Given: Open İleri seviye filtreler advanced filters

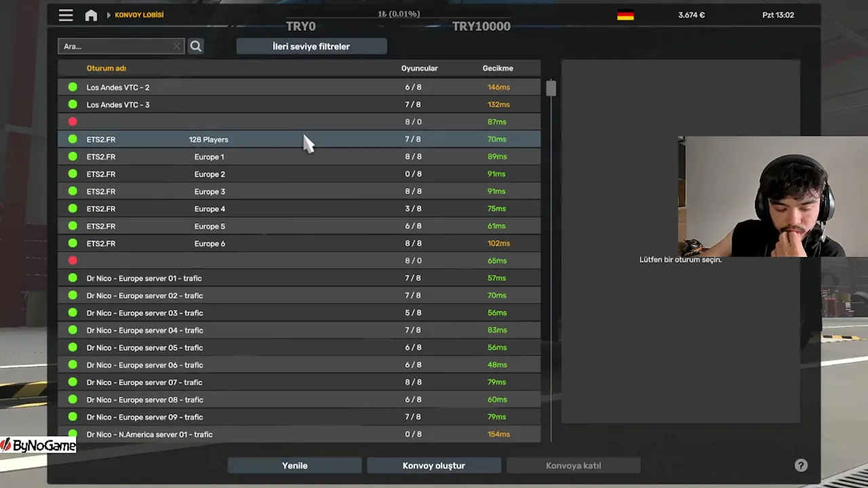Looking at the screenshot, I should [311, 46].
